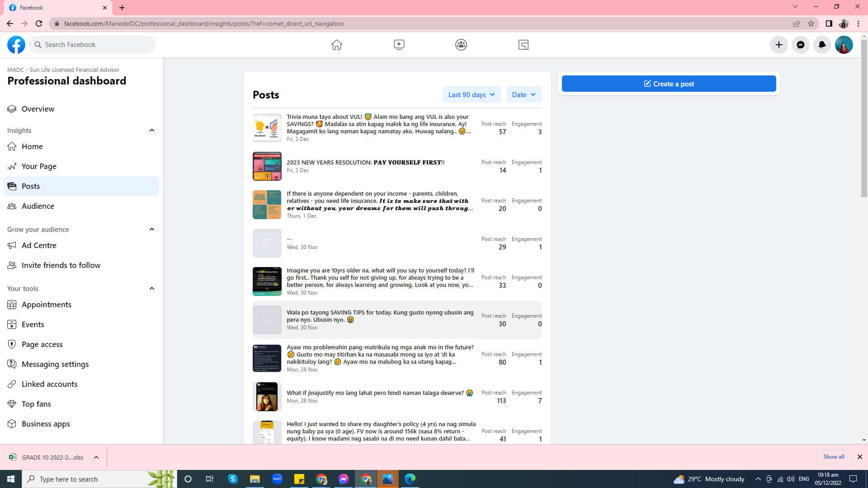This screenshot has height=488, width=868.
Task: Collapse the Insights section
Action: (x=152, y=130)
